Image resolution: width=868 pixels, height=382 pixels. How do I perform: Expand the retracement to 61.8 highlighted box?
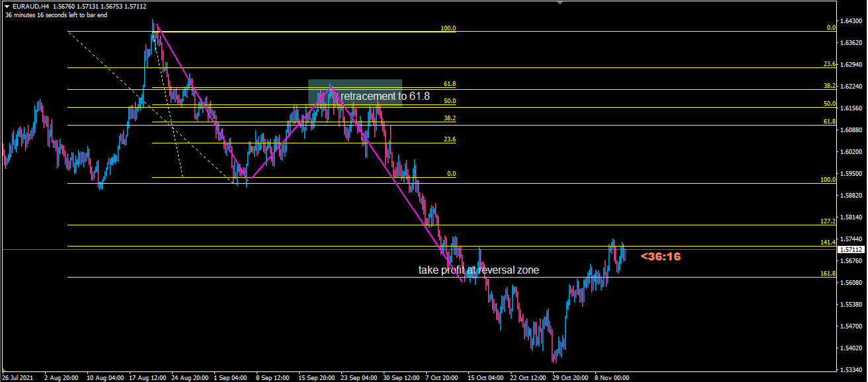pyautogui.click(x=355, y=92)
